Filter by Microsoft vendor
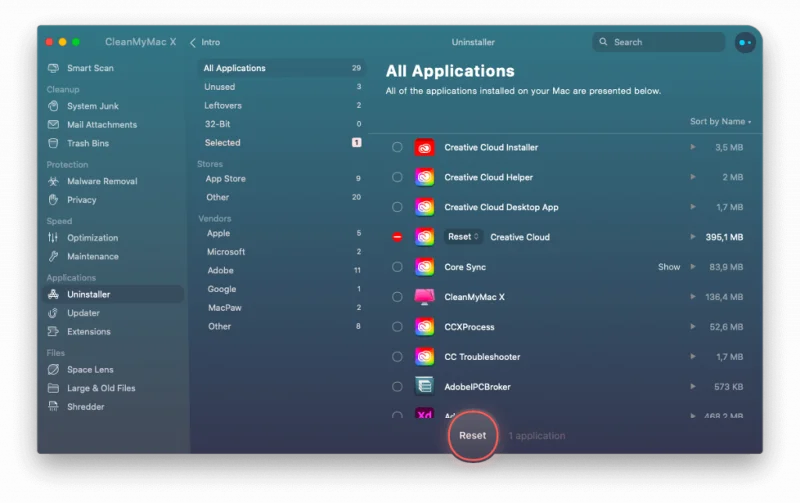Screen dimensions: 800x503 [x=282, y=252]
